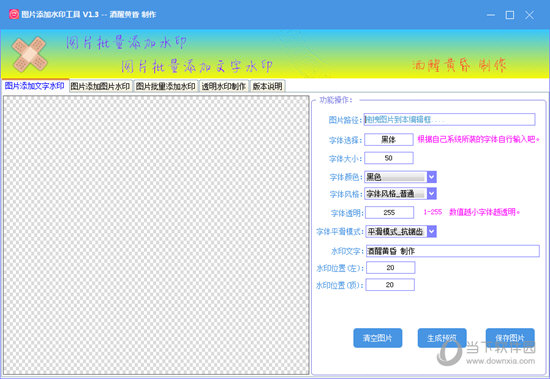Viewport: 550px width, 379px height.
Task: Click the 图片路径 input field
Action: [449, 120]
